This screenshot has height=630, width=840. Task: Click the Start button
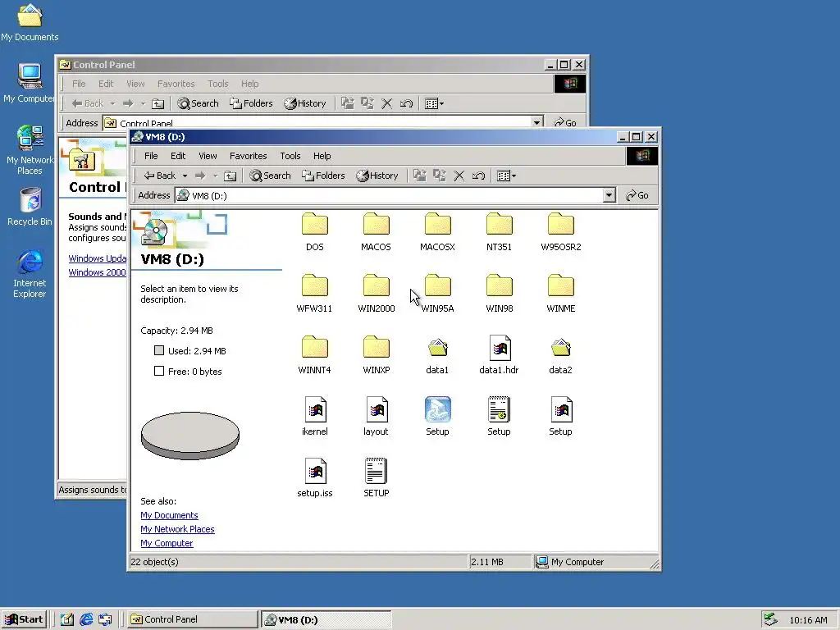pyautogui.click(x=24, y=619)
